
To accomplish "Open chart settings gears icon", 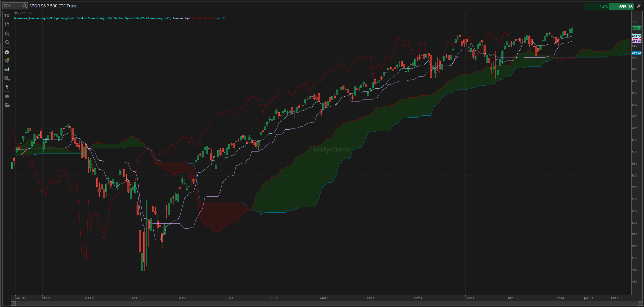I will (7, 78).
